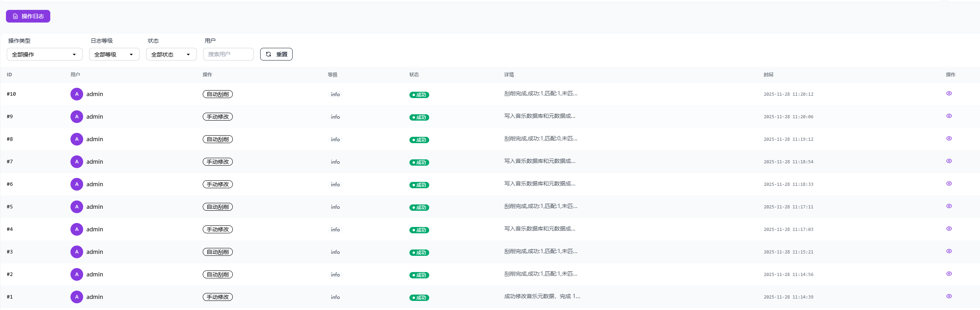Expand the 操作类型 dropdown
The width and height of the screenshot is (980, 310).
44,55
